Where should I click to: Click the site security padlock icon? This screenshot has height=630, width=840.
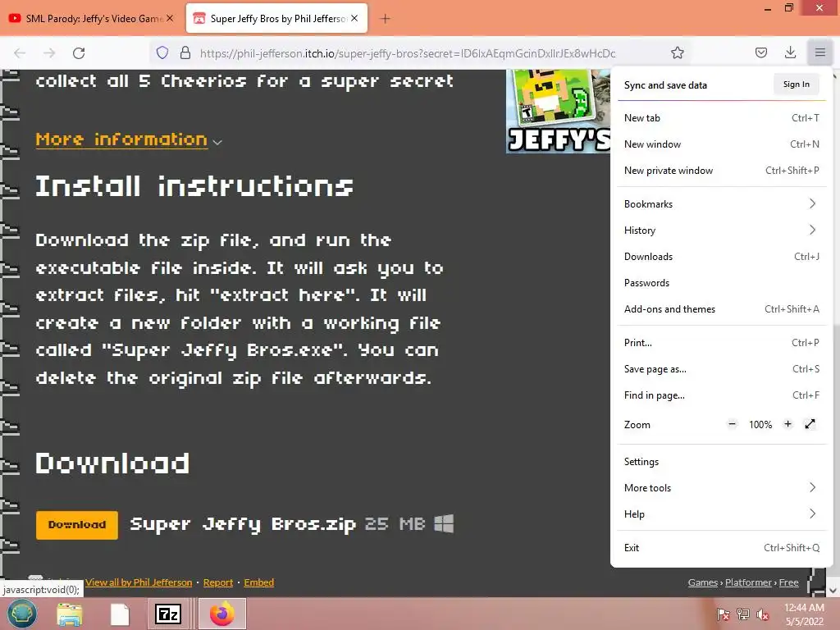tap(185, 52)
